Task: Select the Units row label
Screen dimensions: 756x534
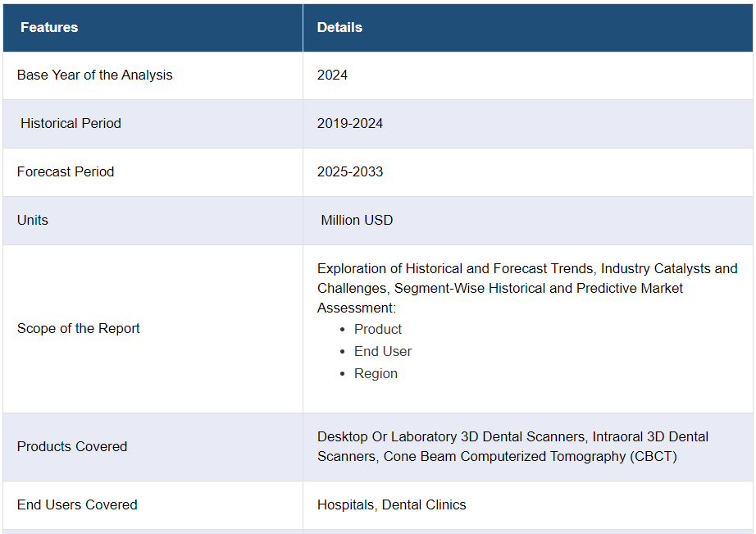Action: (x=32, y=220)
